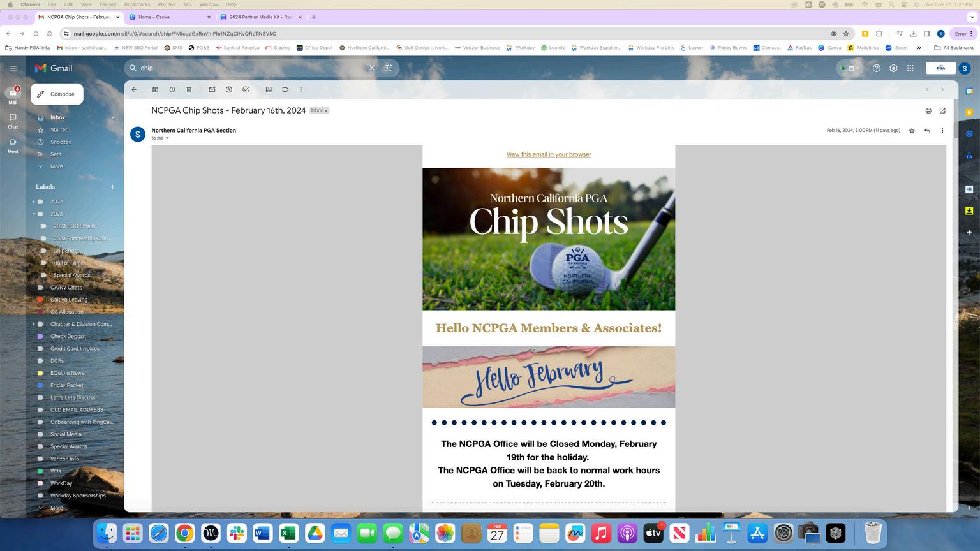The width and height of the screenshot is (980, 551).
Task: Show the hidden bookmarks overflow chevron
Action: 919,48
